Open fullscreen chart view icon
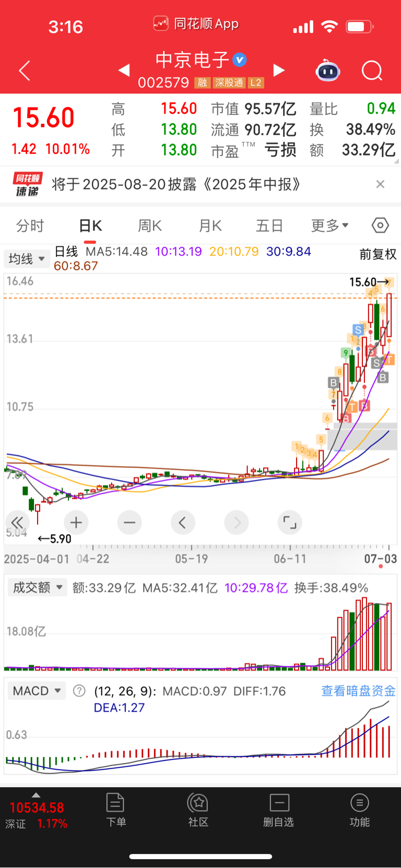401x868 pixels. point(290,522)
